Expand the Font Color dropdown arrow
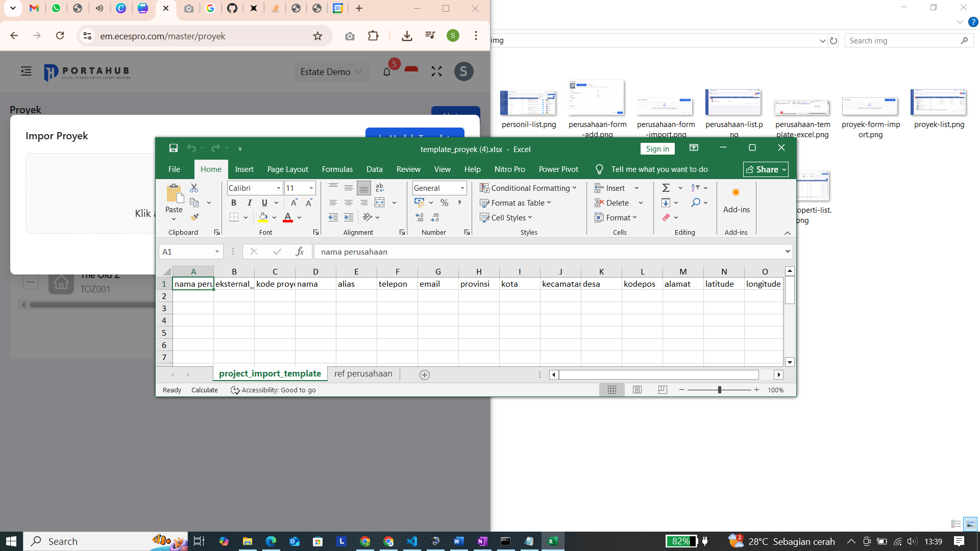The height and width of the screenshot is (551, 980). tap(299, 217)
